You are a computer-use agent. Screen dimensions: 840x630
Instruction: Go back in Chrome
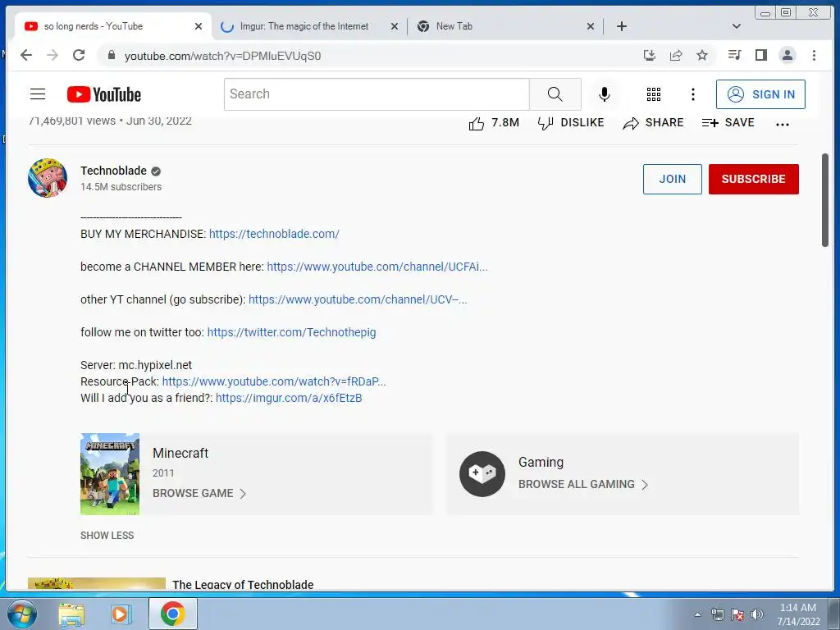coord(25,55)
